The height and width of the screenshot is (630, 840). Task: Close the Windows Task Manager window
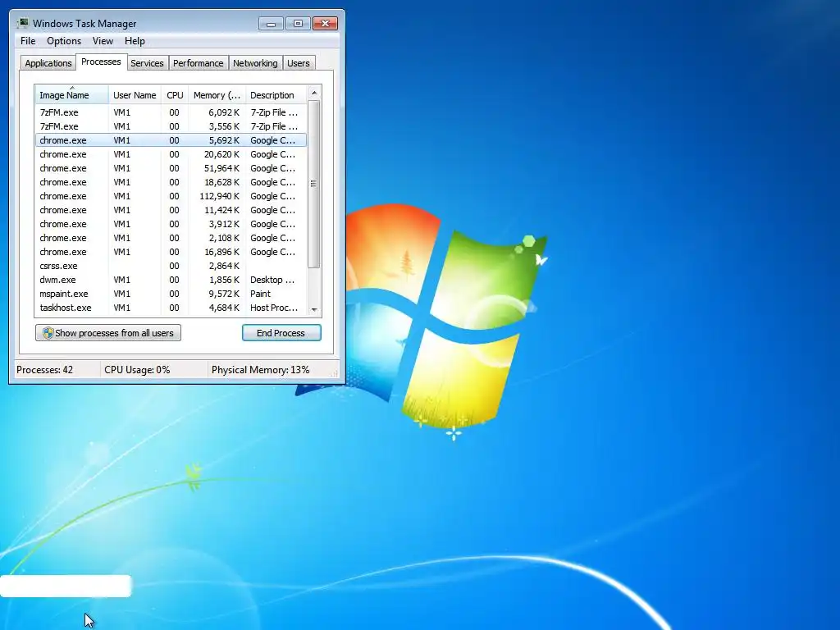[325, 24]
